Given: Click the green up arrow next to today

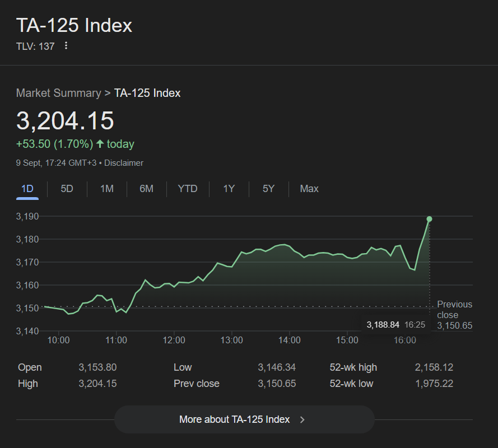Looking at the screenshot, I should click(100, 144).
